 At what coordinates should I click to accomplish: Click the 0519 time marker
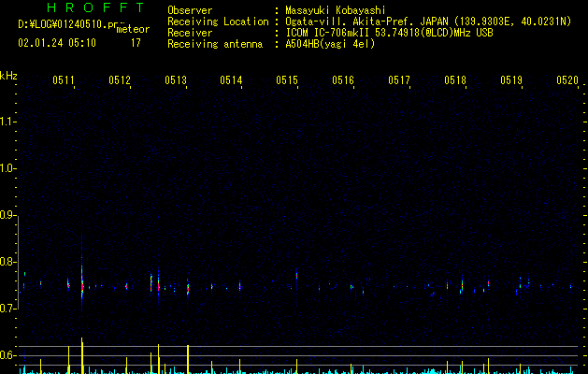pos(511,79)
